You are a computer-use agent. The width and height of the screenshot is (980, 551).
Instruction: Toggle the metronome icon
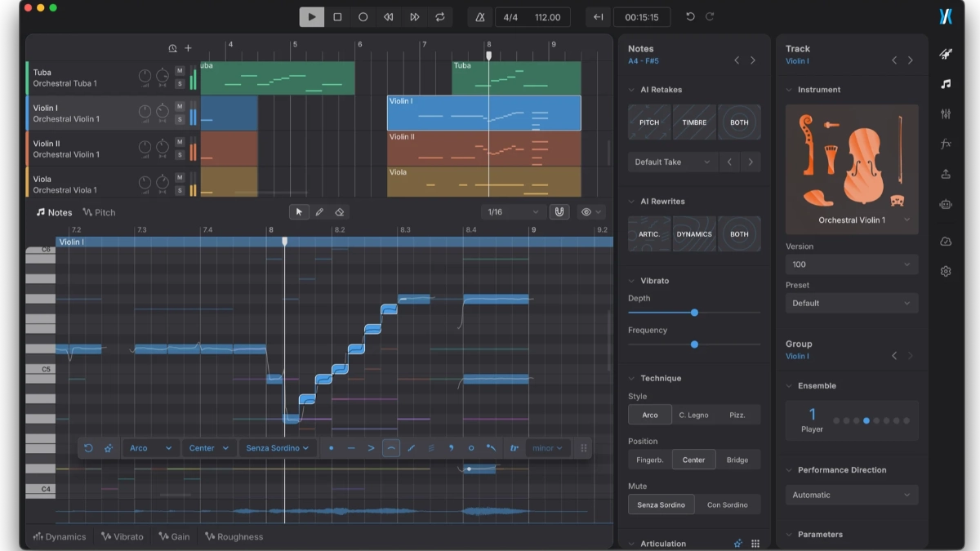click(480, 17)
